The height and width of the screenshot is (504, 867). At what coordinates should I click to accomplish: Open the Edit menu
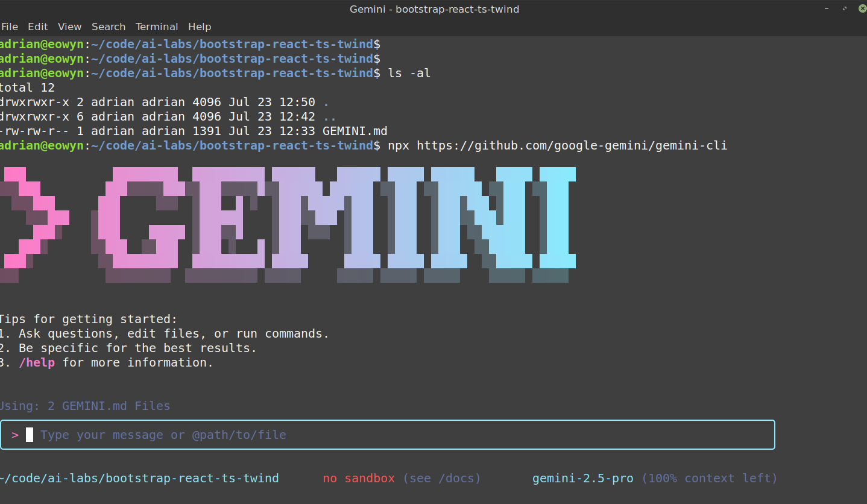[38, 27]
